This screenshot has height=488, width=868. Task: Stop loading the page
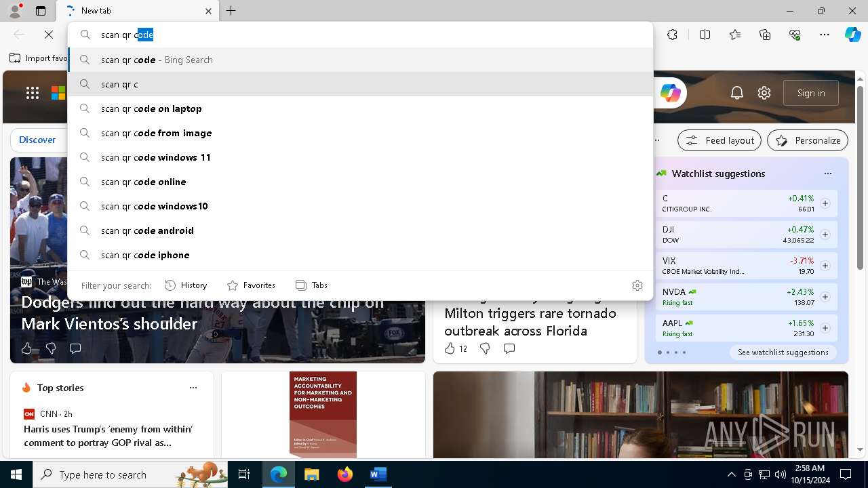[x=49, y=35]
